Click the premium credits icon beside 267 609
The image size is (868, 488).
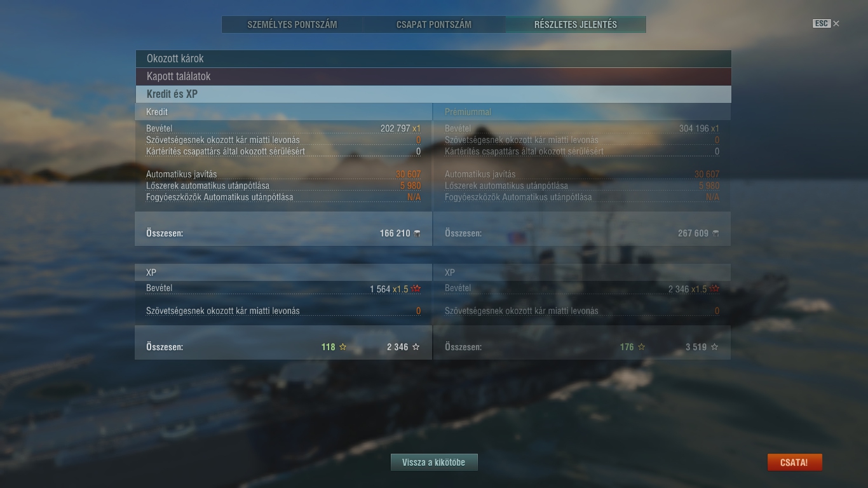point(715,233)
